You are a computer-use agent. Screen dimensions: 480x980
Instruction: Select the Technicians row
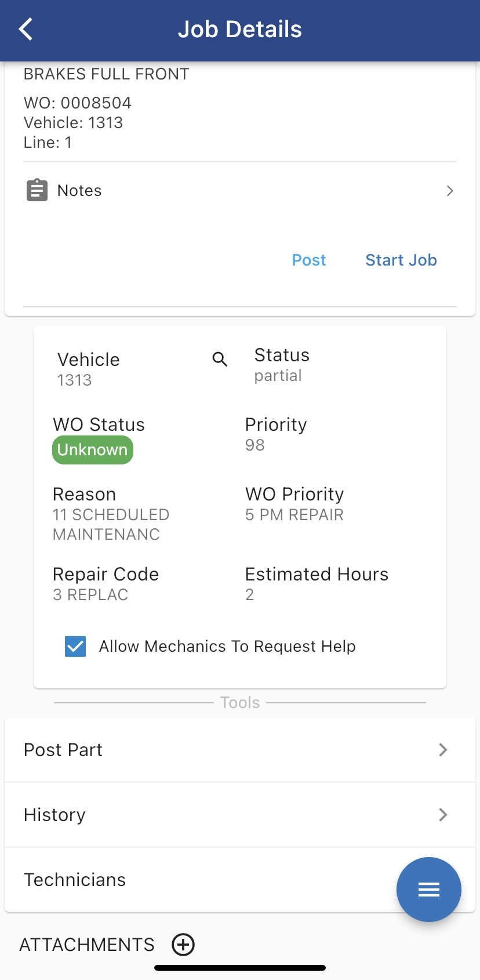pos(75,880)
